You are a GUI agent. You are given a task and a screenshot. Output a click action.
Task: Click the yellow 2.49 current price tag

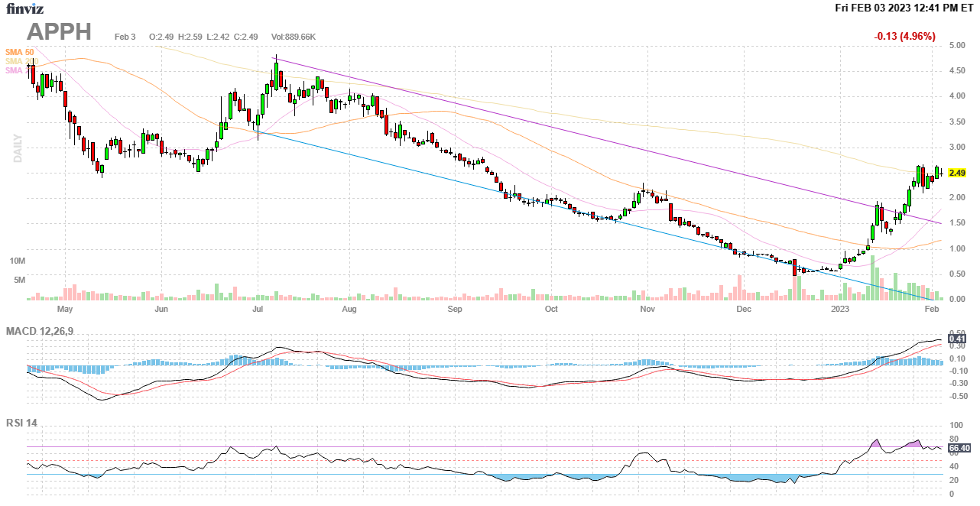point(956,173)
